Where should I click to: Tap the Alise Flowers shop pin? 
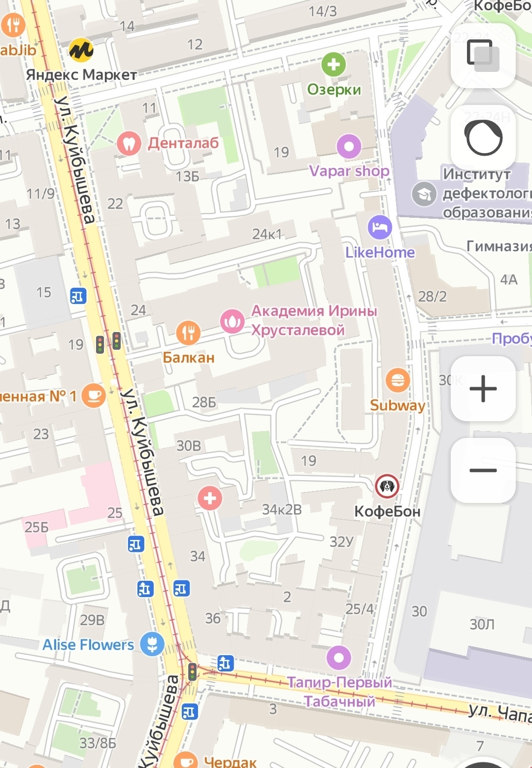(152, 643)
